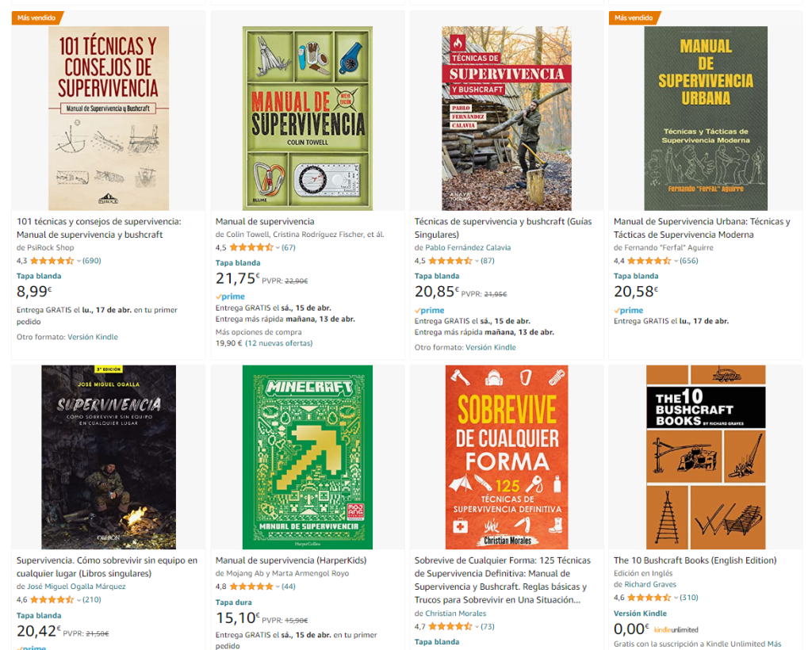This screenshot has height=650, width=812.
Task: Click prime badge under 21,75€ price
Action: pyautogui.click(x=230, y=296)
